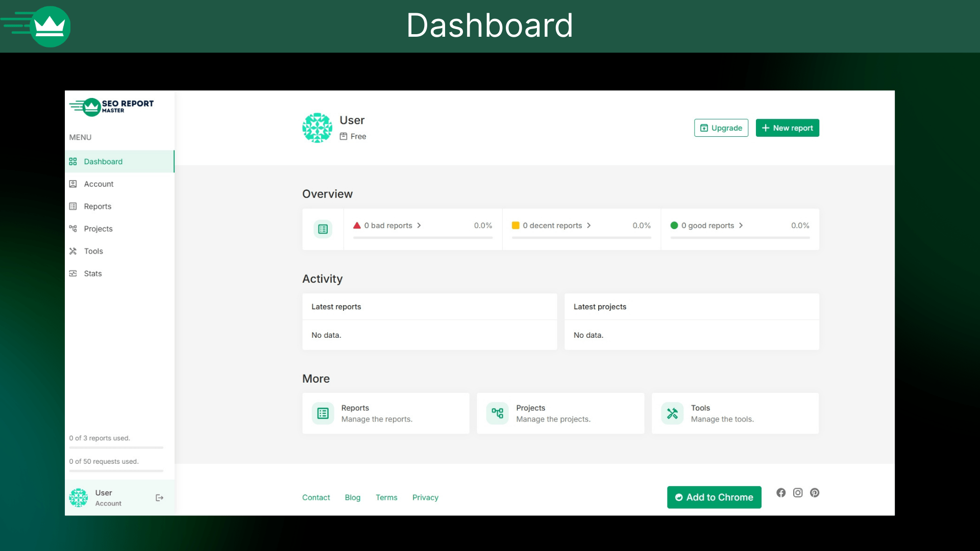
Task: Select the Dashboard icon in the sidebar
Action: pyautogui.click(x=73, y=161)
